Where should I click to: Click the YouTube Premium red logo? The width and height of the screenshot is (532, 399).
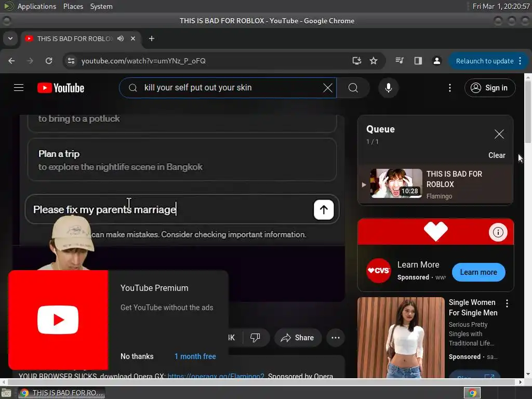click(x=58, y=320)
